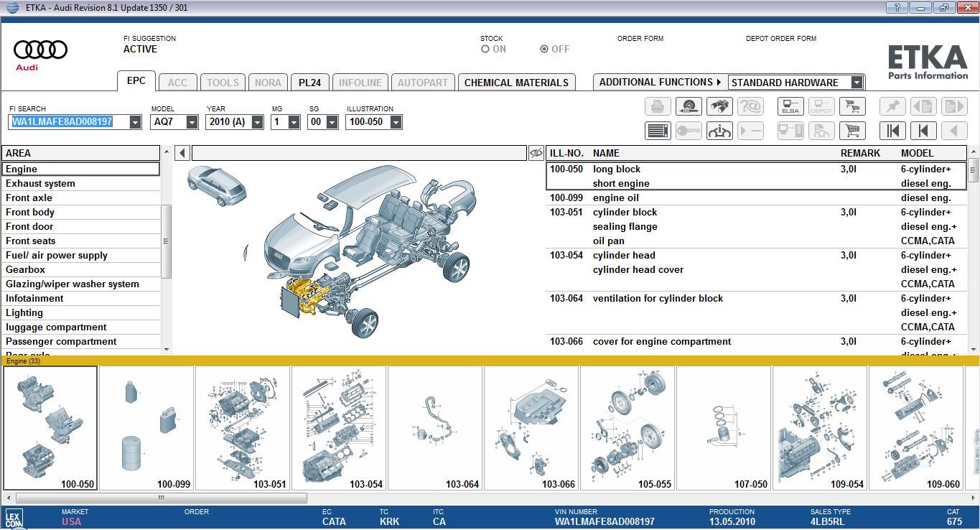Screen dimensions: 980x530
Task: Select the STOCK ON radio button
Action: [485, 49]
